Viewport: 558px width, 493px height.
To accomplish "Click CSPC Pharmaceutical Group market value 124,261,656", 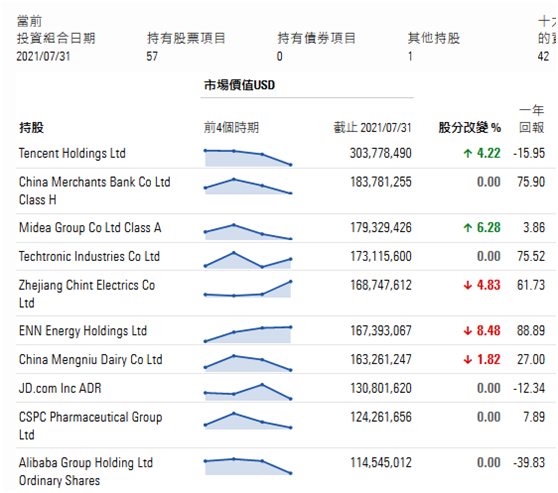I will pyautogui.click(x=381, y=417).
